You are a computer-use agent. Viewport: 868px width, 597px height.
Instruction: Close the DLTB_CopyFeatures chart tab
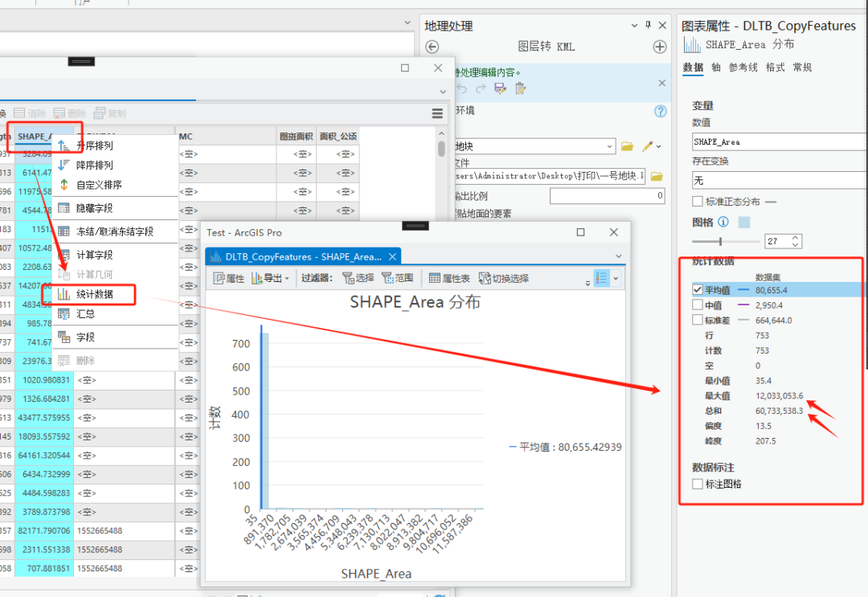click(392, 257)
